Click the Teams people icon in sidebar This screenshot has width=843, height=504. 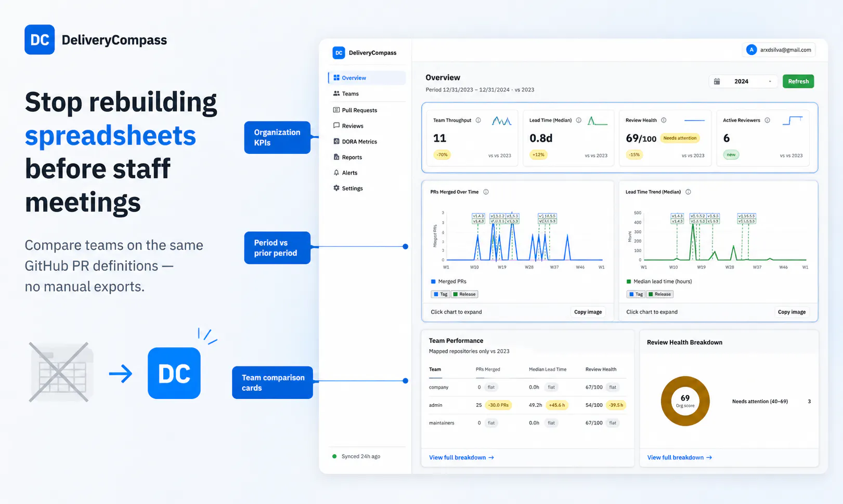[336, 94]
